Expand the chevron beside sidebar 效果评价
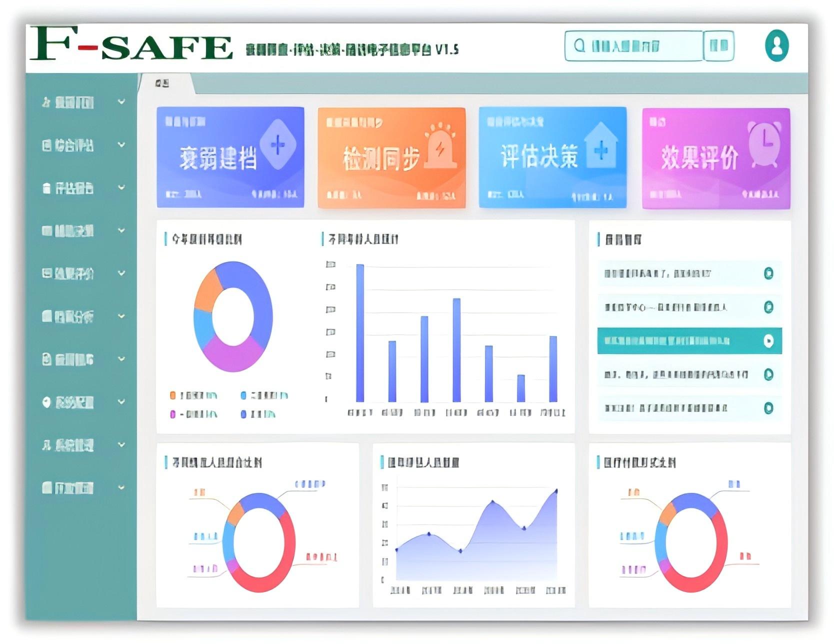This screenshot has height=644, width=834. (121, 273)
